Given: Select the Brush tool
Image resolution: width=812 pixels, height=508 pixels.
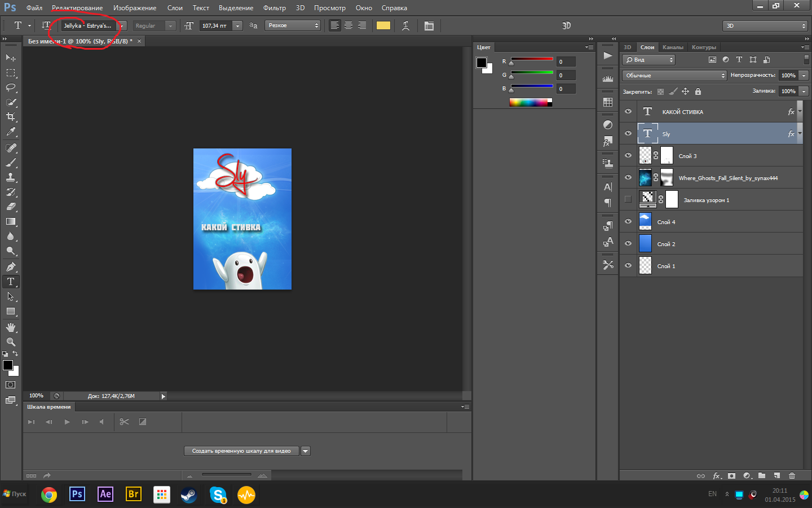Looking at the screenshot, I should coord(11,163).
